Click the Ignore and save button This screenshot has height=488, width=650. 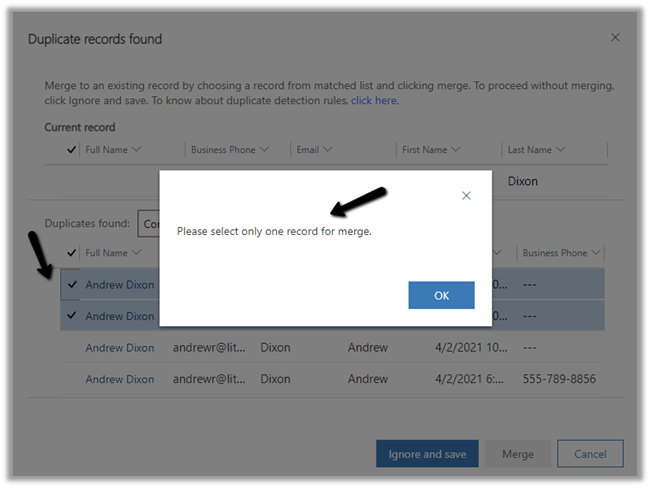point(427,454)
